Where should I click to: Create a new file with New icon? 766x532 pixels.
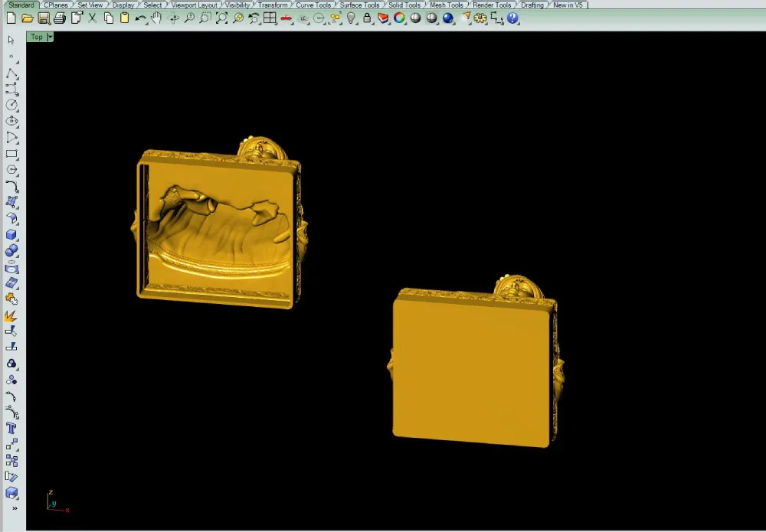pyautogui.click(x=11, y=18)
